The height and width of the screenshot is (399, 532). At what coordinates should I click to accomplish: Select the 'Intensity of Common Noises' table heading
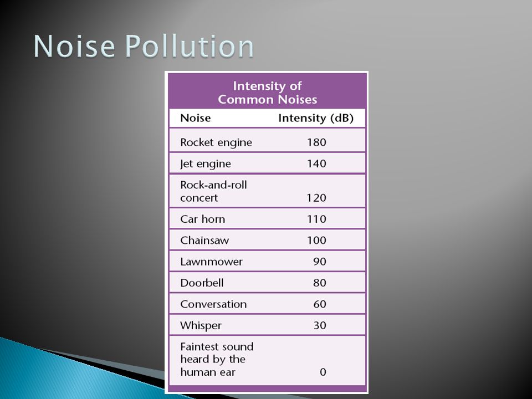pyautogui.click(x=267, y=93)
